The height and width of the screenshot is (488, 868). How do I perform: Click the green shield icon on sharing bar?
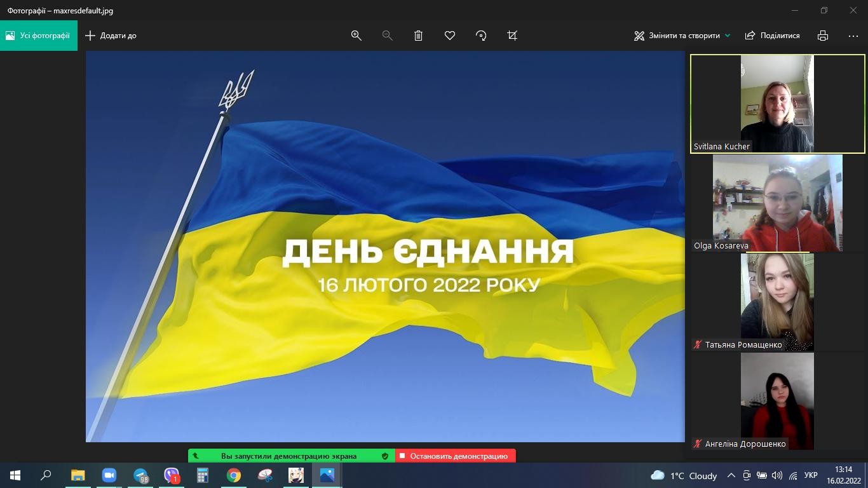pos(385,456)
